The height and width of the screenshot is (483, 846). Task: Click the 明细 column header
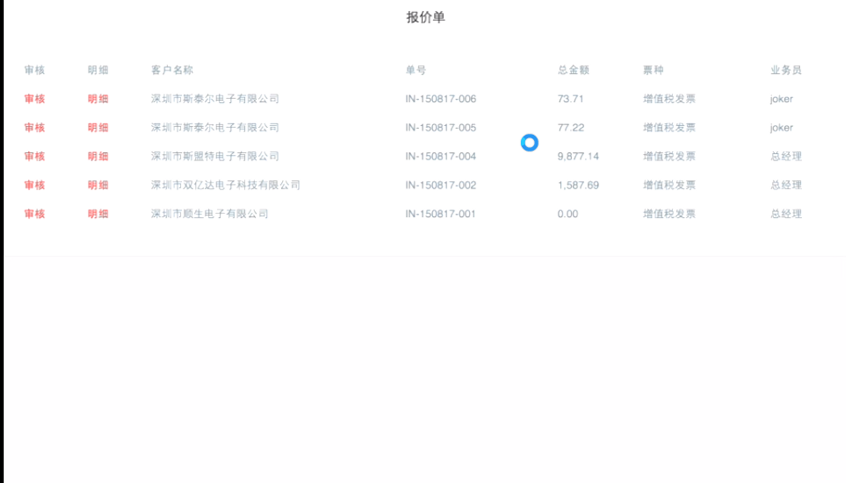point(98,70)
